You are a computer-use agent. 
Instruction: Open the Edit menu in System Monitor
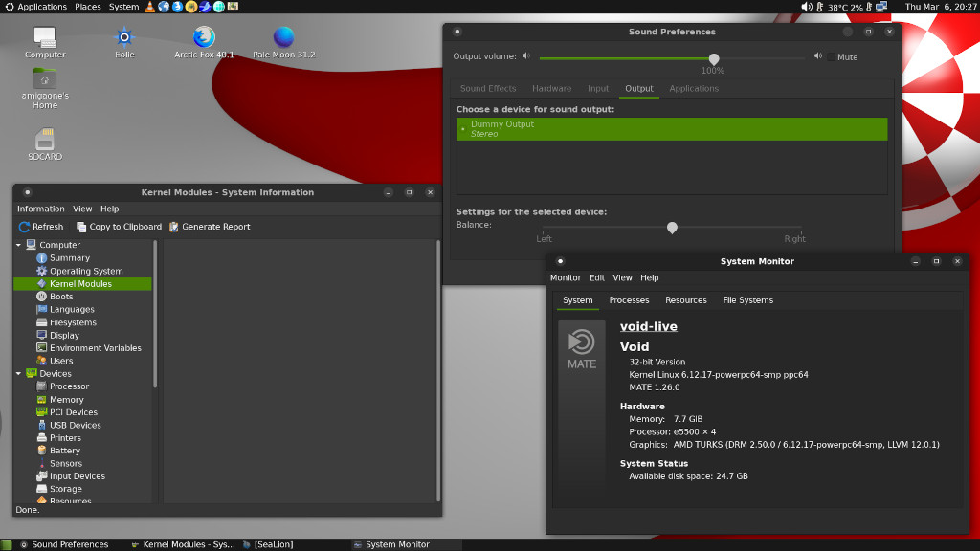click(597, 277)
